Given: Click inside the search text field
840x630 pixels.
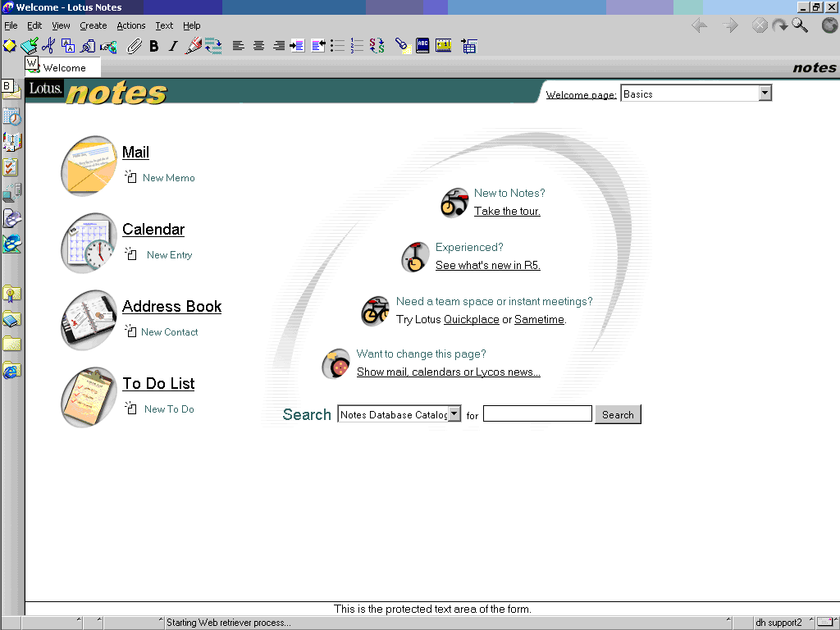Looking at the screenshot, I should tap(536, 413).
